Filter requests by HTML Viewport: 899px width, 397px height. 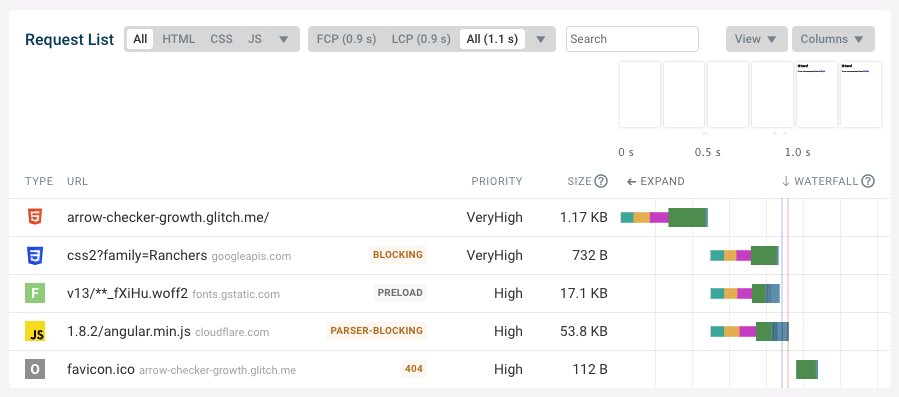[x=179, y=39]
